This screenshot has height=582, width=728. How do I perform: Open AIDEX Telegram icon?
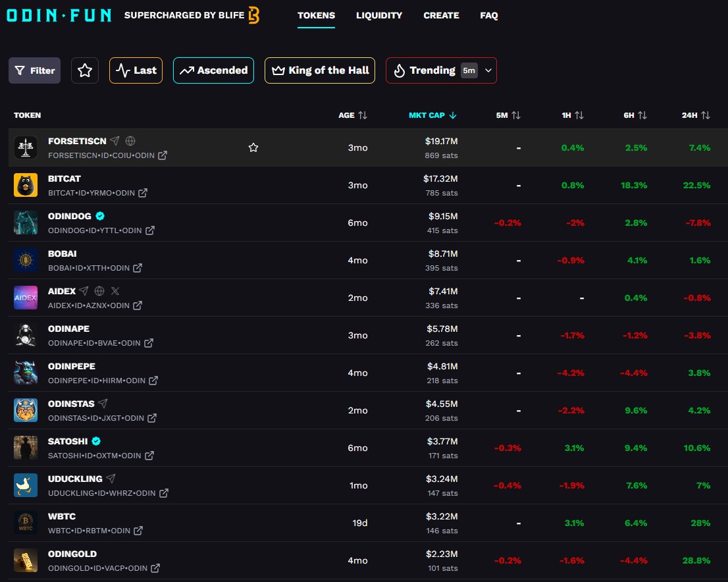[x=84, y=291]
